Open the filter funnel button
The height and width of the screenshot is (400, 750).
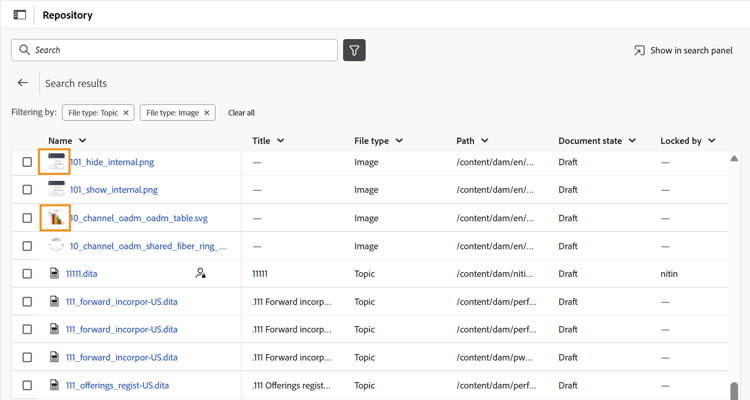(x=354, y=50)
